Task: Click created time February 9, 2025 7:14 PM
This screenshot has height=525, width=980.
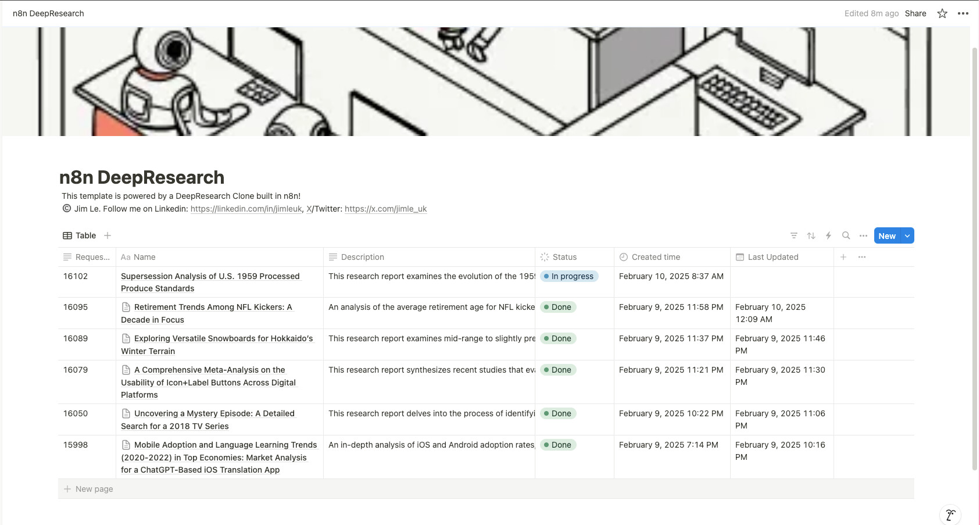Action: coord(668,445)
